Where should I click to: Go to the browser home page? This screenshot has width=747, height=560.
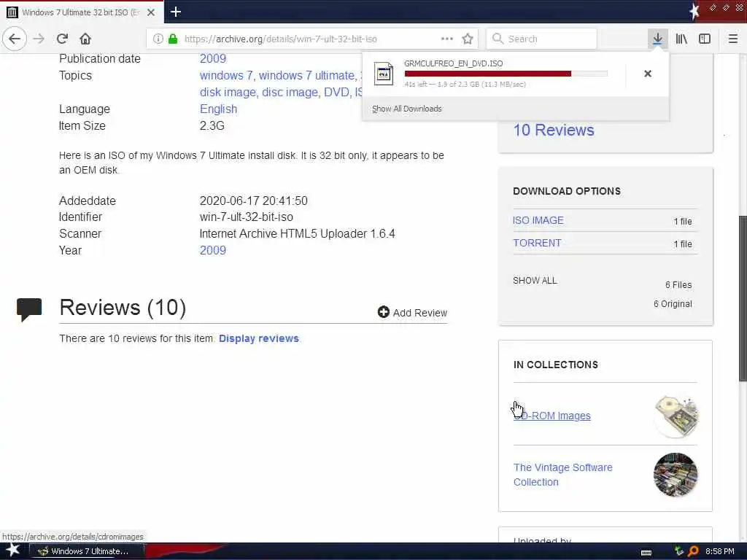[85, 39]
